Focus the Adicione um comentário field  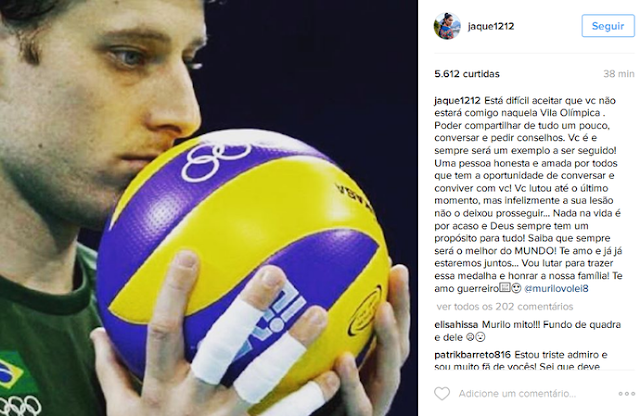pos(517,394)
